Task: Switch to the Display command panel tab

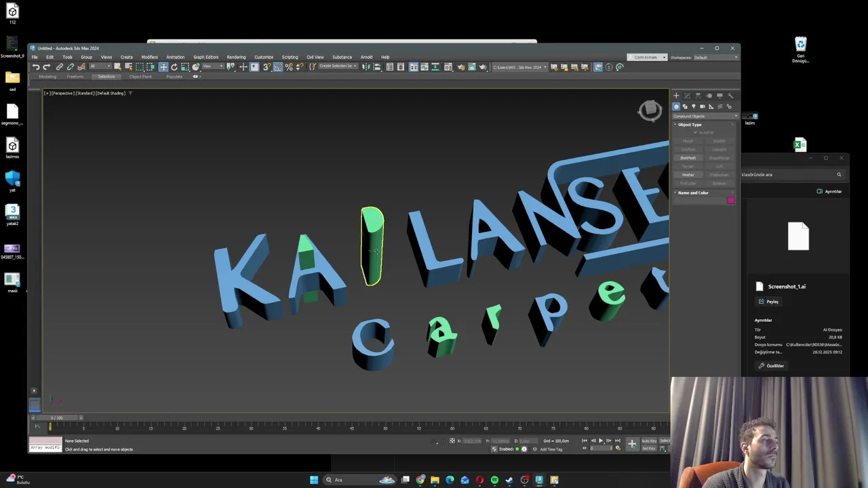Action: click(x=719, y=96)
